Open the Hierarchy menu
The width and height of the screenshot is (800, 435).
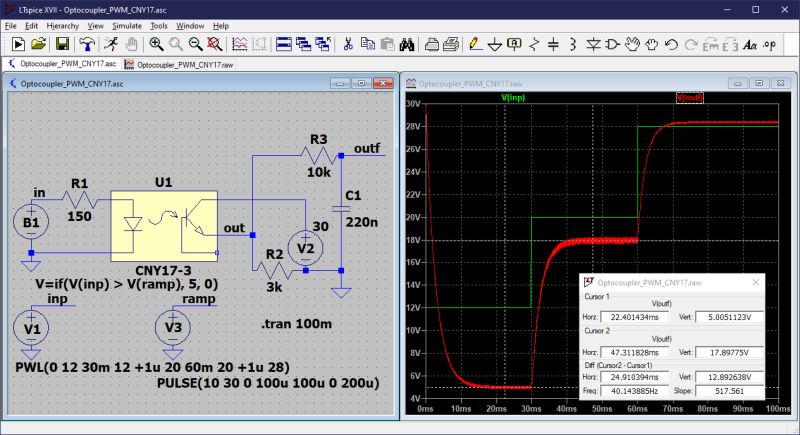click(63, 25)
